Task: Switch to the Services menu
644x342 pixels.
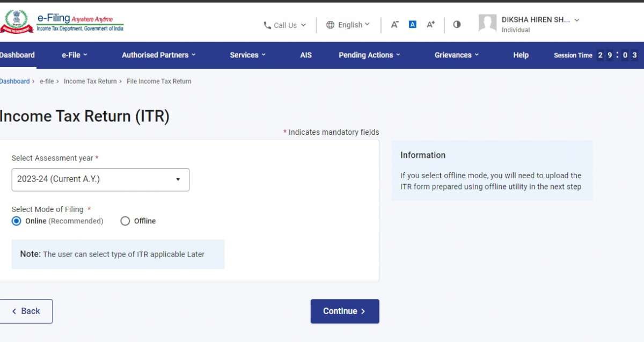Action: pyautogui.click(x=247, y=55)
